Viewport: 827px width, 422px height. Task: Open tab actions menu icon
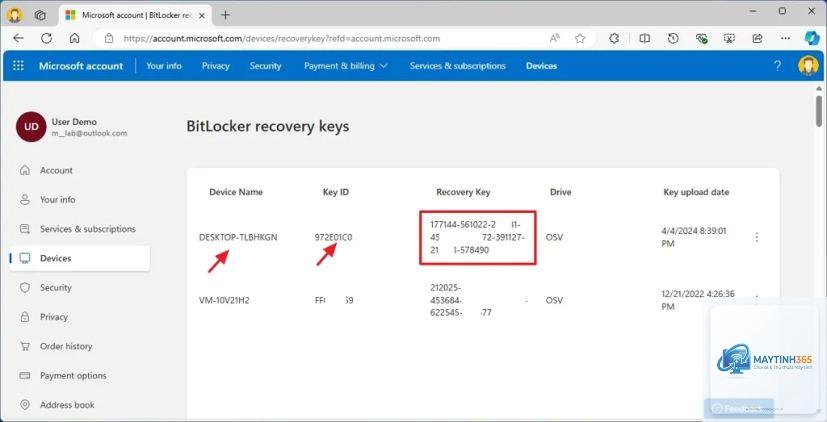point(40,15)
